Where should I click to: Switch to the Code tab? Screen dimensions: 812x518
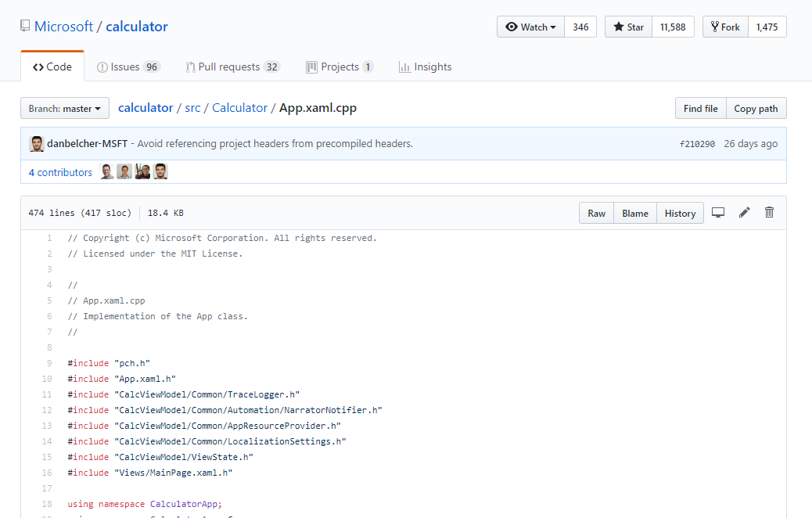(52, 67)
